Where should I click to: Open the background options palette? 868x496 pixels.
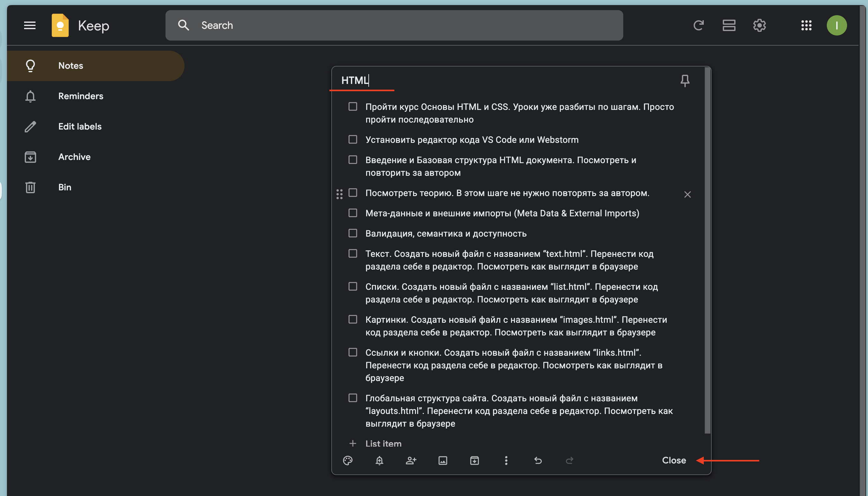point(347,460)
